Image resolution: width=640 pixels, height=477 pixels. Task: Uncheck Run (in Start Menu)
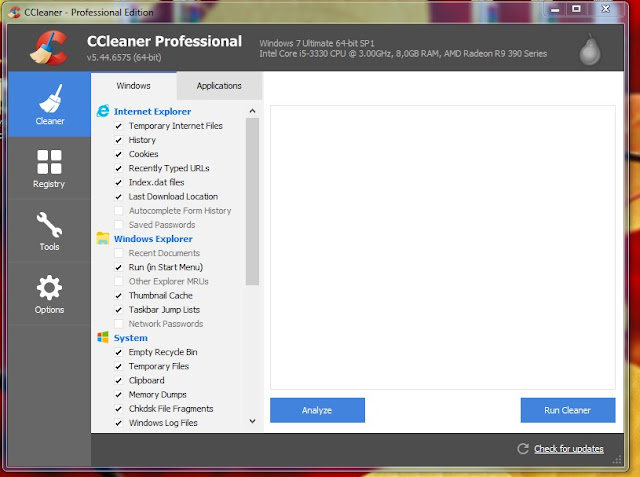118,267
